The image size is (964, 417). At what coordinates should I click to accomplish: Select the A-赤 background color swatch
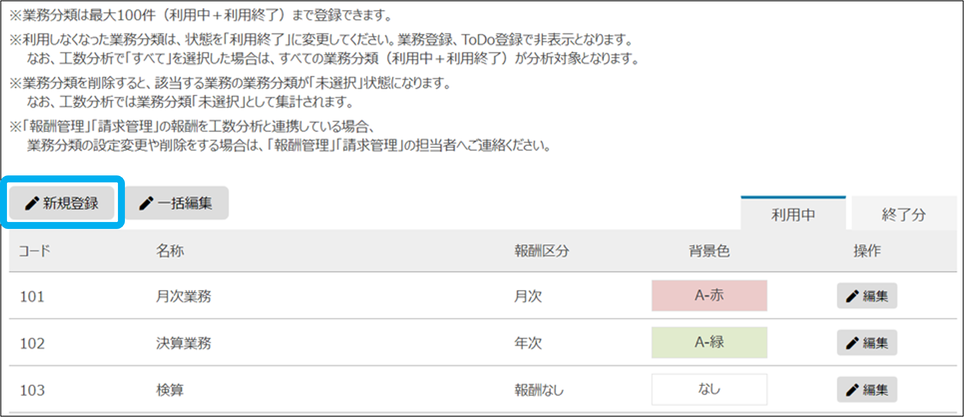tap(708, 296)
